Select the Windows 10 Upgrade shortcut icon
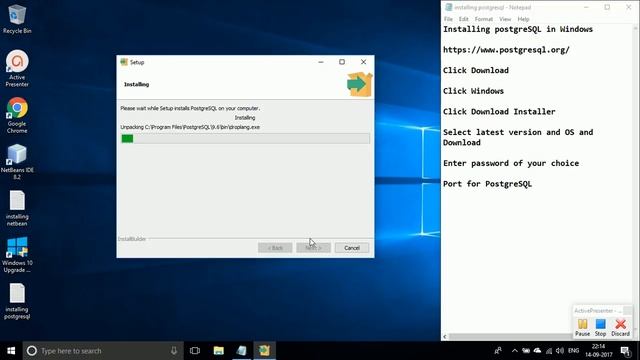 click(x=17, y=255)
